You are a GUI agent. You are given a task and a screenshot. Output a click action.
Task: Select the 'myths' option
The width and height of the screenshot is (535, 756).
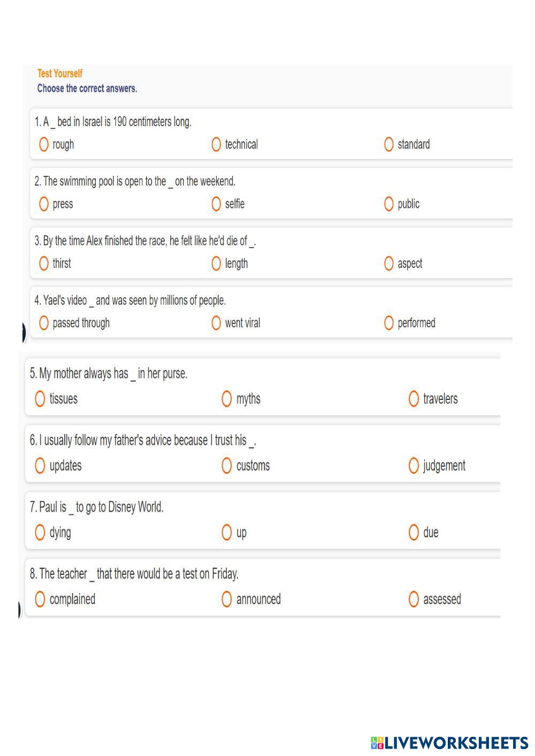click(x=227, y=399)
